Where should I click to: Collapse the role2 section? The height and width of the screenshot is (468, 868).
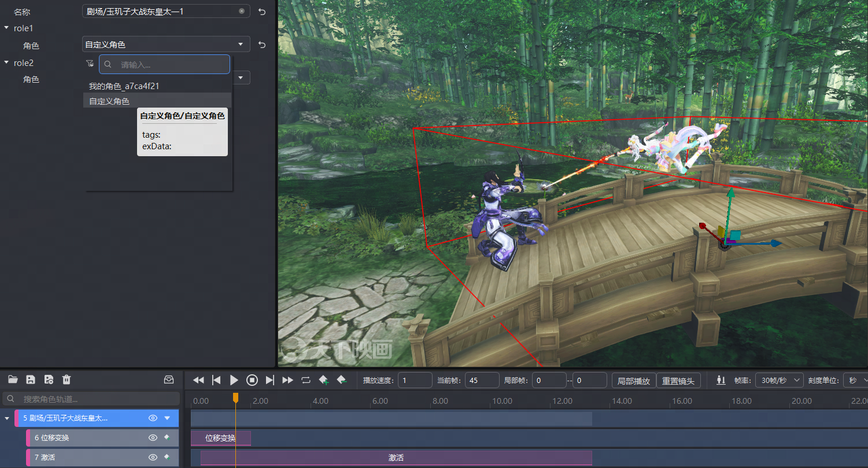tap(6, 62)
